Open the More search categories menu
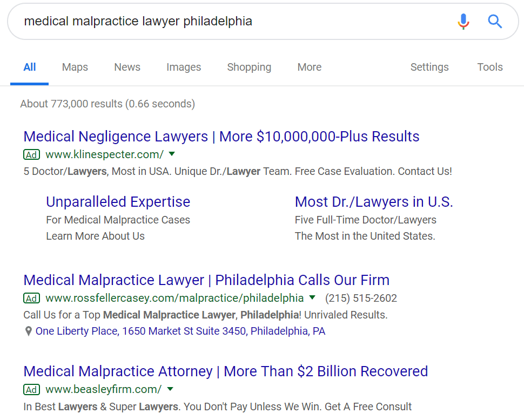524x420 pixels. 309,67
